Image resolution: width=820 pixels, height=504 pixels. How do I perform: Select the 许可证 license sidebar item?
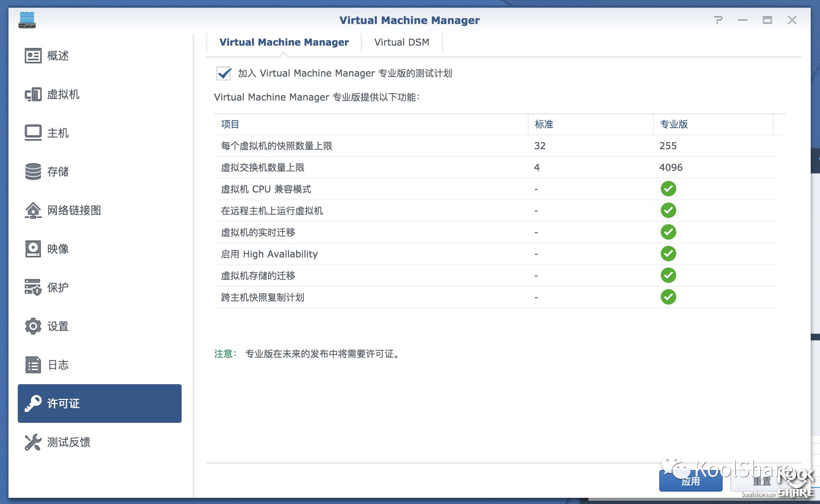click(99, 404)
